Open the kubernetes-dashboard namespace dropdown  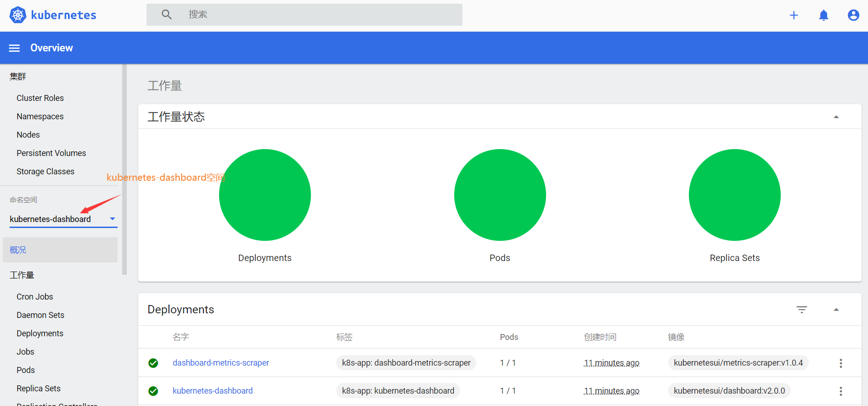pyautogui.click(x=63, y=219)
